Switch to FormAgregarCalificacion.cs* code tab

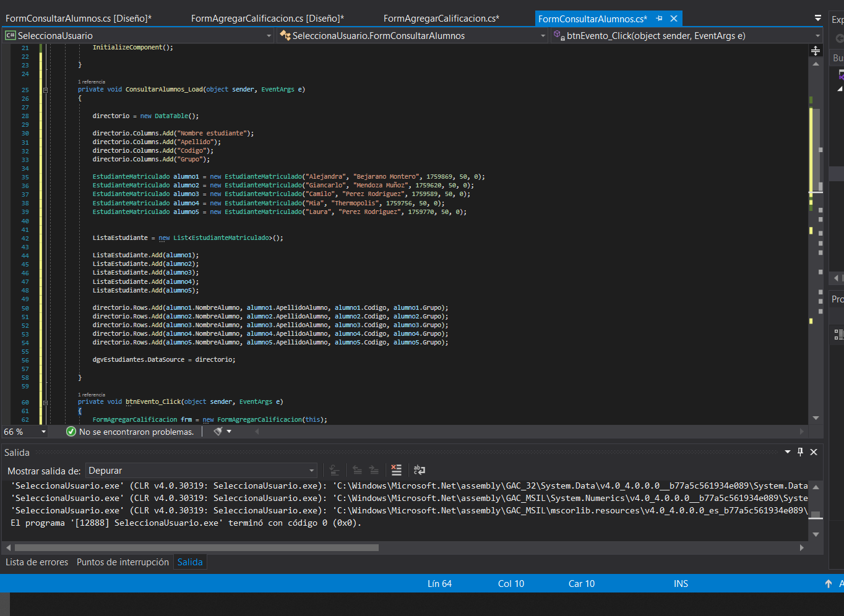[441, 19]
